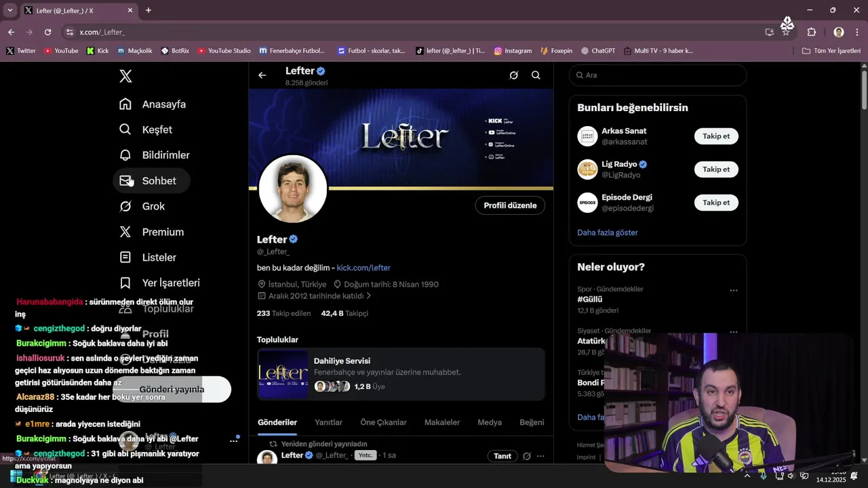The width and height of the screenshot is (868, 488).
Task: Open Windows notification bell in taskbar
Action: pos(854,476)
